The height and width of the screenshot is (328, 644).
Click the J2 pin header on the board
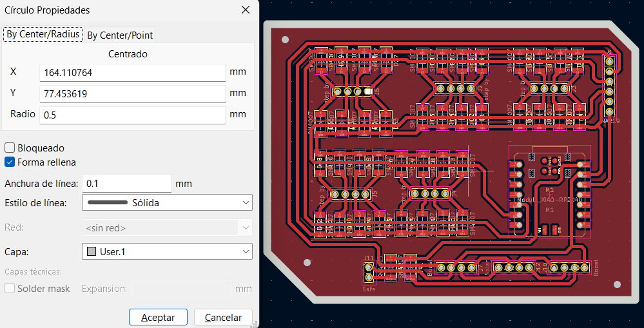pyautogui.click(x=456, y=88)
